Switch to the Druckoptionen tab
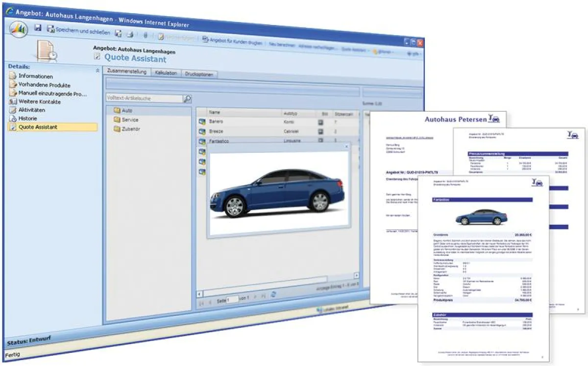 [199, 74]
